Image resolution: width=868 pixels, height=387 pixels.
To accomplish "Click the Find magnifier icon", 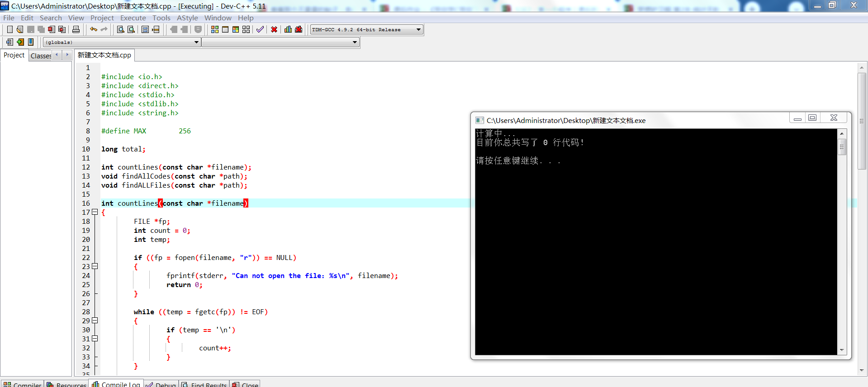I will 120,29.
